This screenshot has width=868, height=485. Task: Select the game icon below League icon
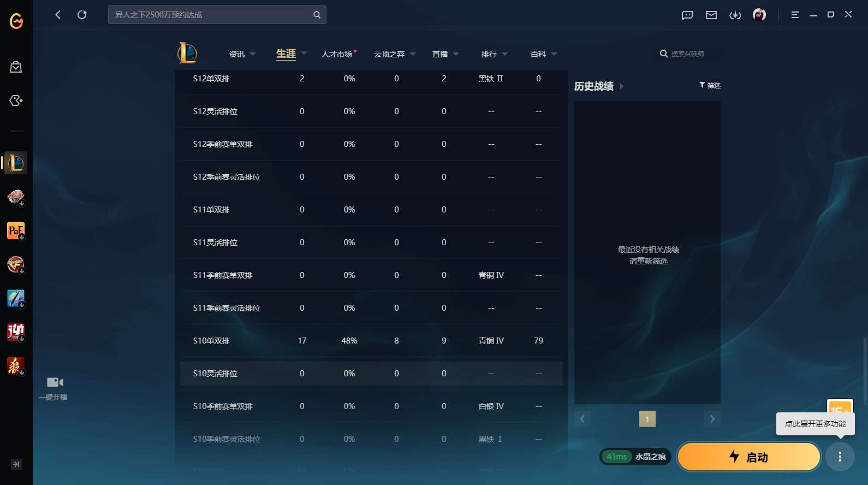[16, 197]
